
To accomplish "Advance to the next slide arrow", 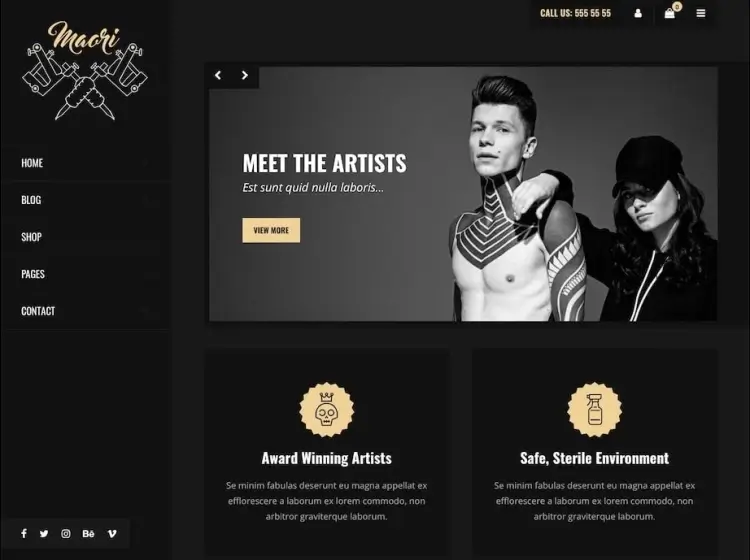I will [x=245, y=75].
